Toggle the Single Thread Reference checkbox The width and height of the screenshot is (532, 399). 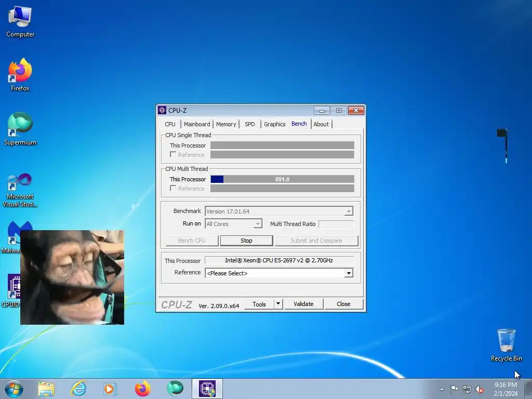click(x=173, y=155)
